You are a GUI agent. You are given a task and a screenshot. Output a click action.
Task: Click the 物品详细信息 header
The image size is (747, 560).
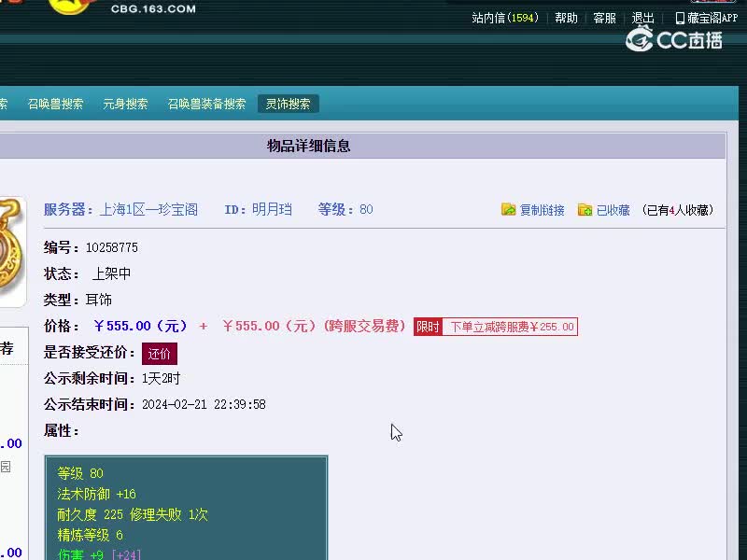pyautogui.click(x=309, y=146)
